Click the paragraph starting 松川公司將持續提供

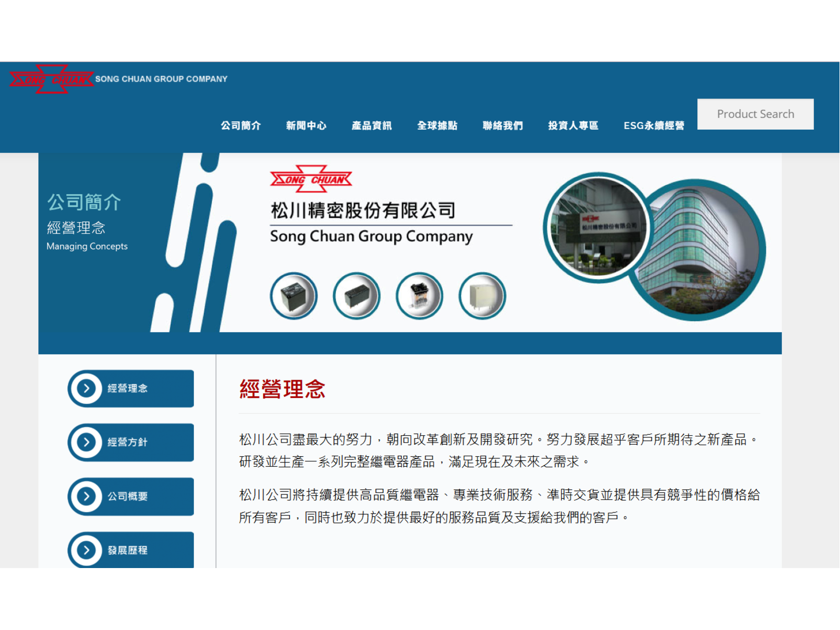(x=499, y=506)
